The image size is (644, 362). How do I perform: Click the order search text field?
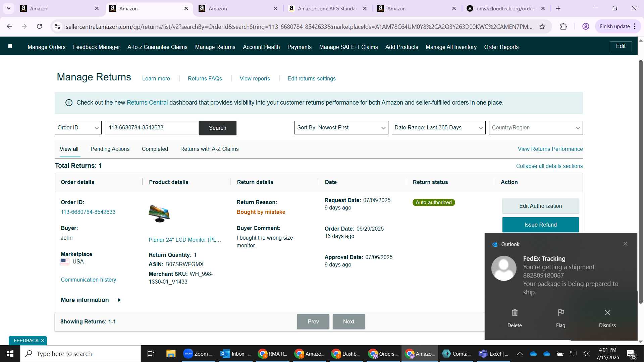pos(152,128)
